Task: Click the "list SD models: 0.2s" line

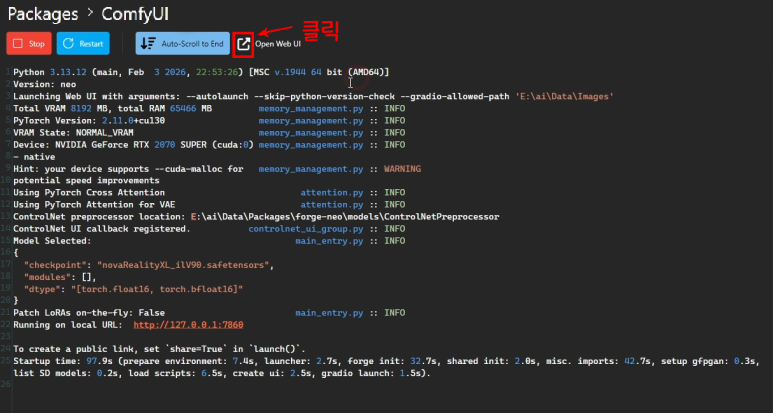Action: [x=222, y=373]
